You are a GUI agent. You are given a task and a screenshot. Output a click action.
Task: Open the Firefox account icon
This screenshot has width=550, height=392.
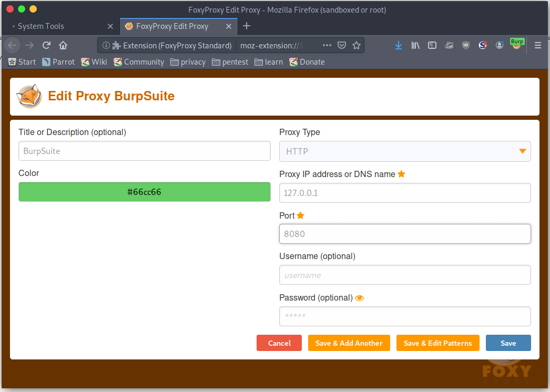tap(500, 45)
